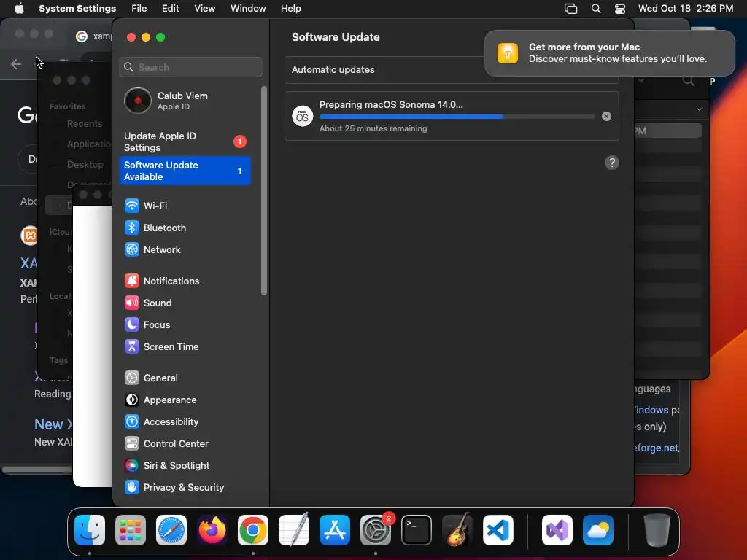Open the System Settings menu
This screenshot has height=560, width=747.
pos(77,9)
